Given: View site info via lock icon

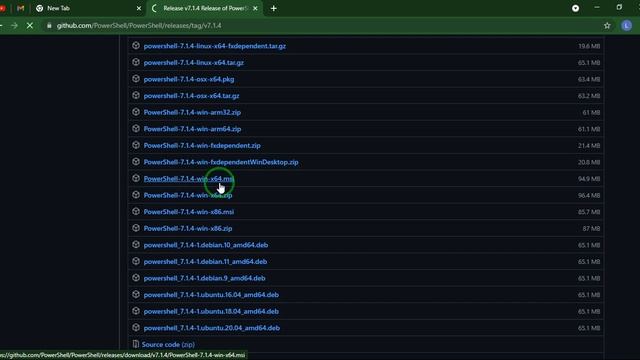Looking at the screenshot, I should [49, 25].
